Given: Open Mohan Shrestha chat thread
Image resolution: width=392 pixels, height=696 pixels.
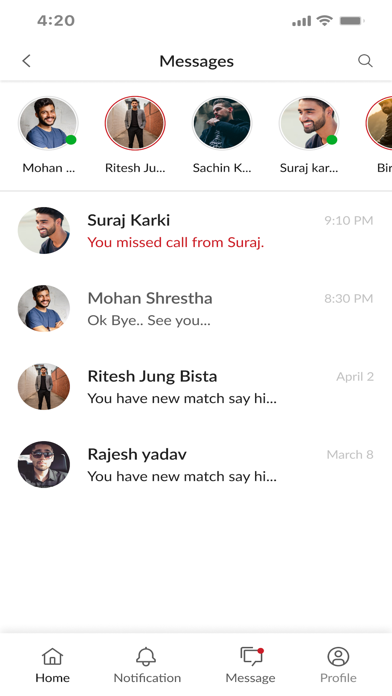Looking at the screenshot, I should (196, 309).
